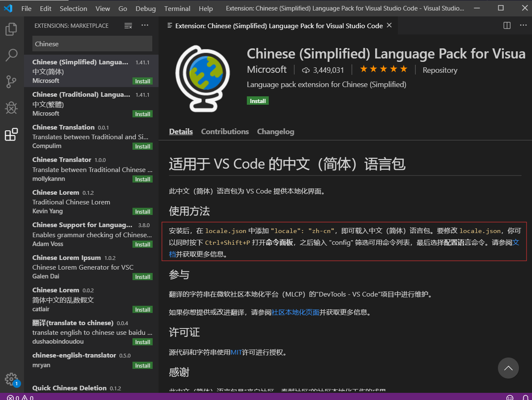
Task: Install the Chinese (Traditional) language pack
Action: coord(142,114)
